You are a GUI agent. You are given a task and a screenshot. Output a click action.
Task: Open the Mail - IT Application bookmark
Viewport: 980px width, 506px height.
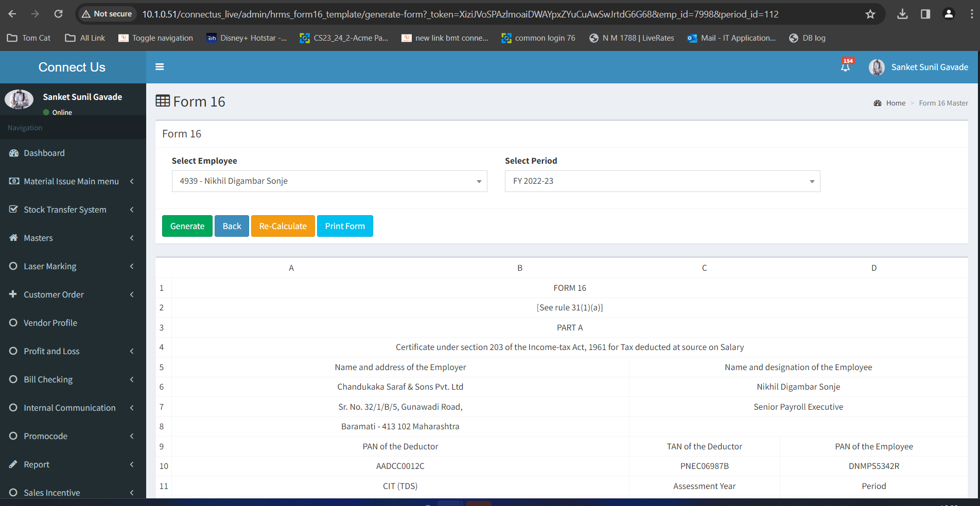click(731, 38)
